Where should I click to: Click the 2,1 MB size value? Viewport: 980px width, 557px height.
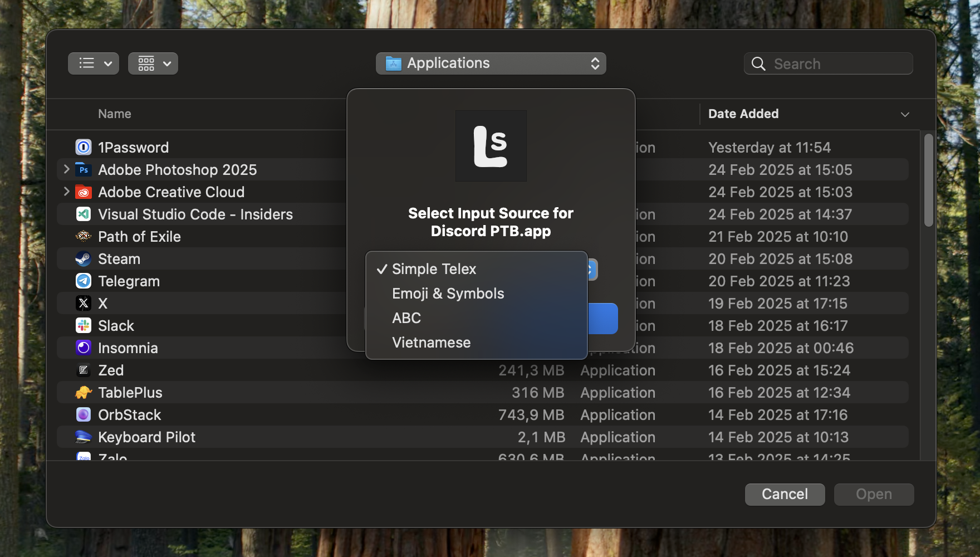541,437
